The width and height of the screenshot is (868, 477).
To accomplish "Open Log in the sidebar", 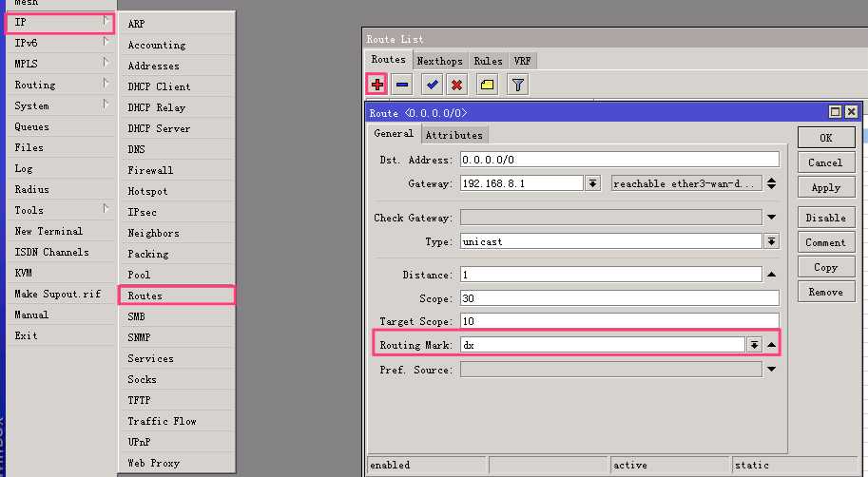I will (x=60, y=168).
